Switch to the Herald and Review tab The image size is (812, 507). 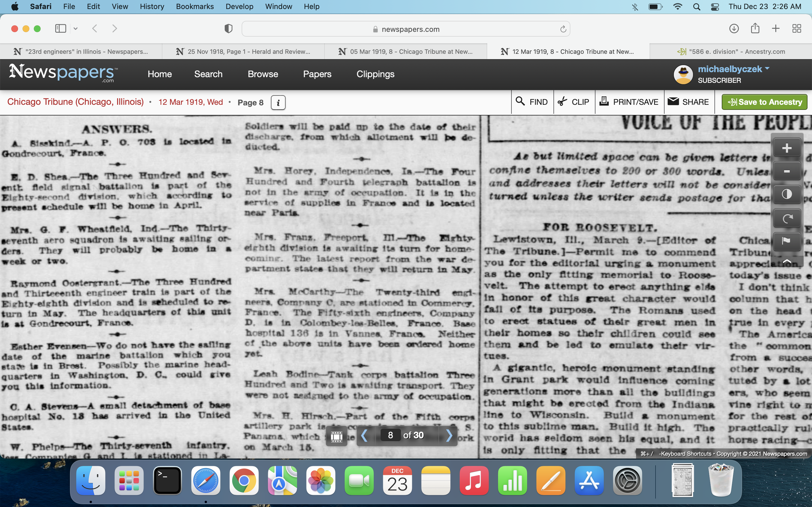tap(243, 52)
